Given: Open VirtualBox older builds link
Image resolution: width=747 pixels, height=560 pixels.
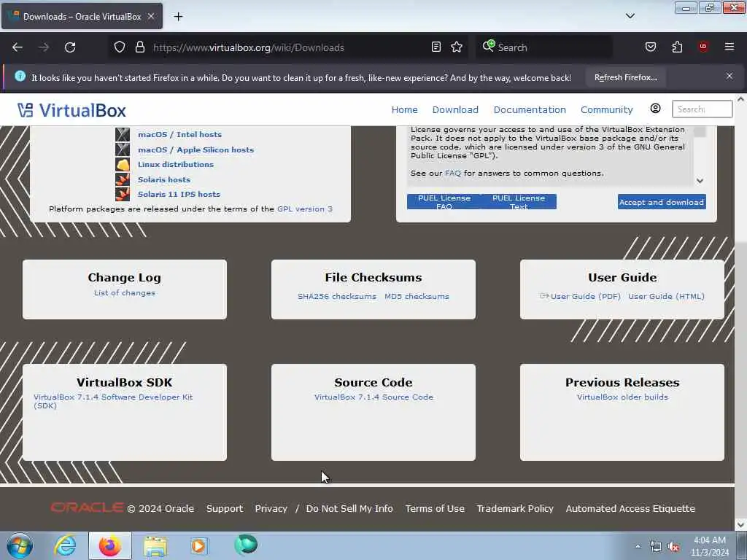Looking at the screenshot, I should (x=622, y=397).
